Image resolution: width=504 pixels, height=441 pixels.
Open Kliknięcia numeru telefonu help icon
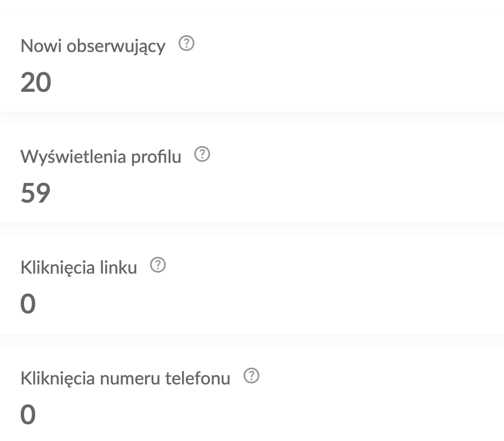[x=252, y=377]
